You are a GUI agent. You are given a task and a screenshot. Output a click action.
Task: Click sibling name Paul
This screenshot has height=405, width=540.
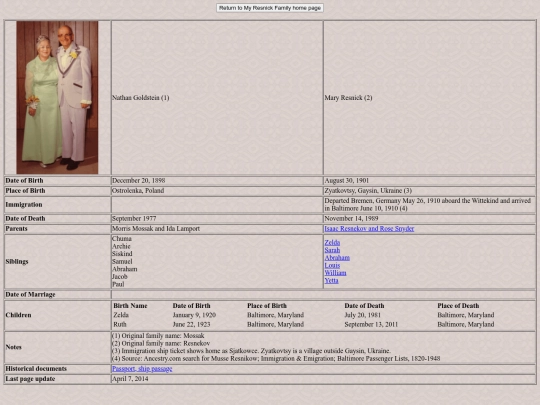118,284
